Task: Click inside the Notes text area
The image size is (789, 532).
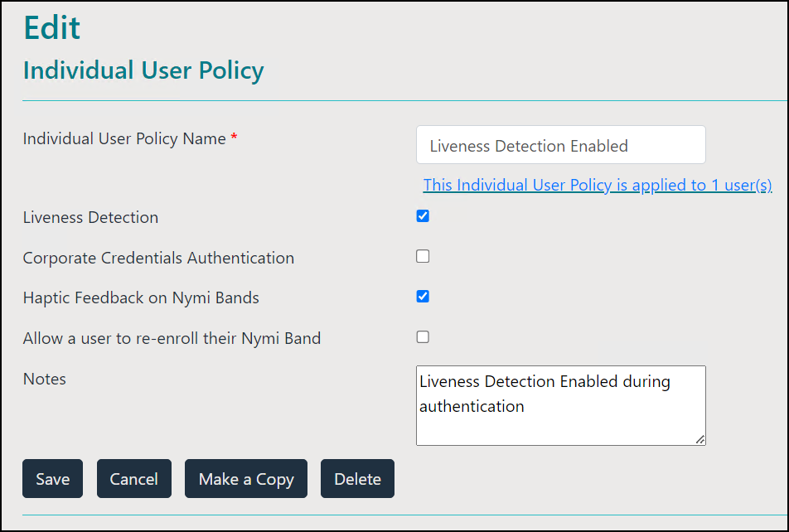Action: (x=560, y=406)
